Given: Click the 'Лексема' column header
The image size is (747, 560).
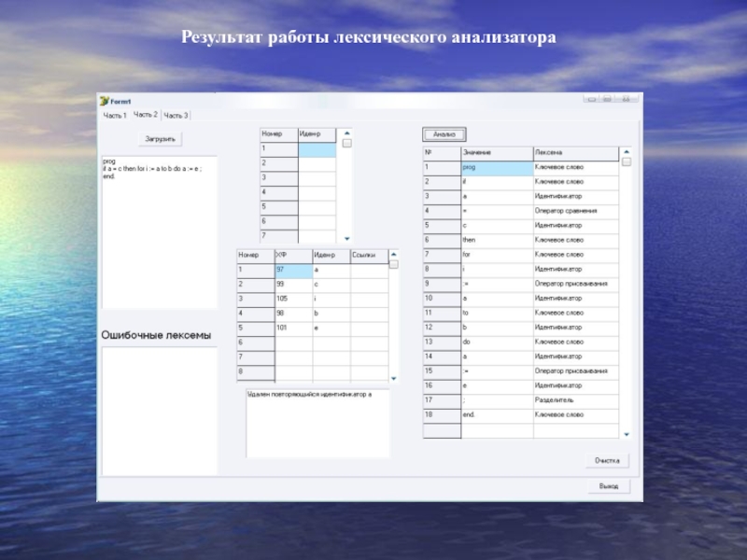Looking at the screenshot, I should tap(576, 153).
